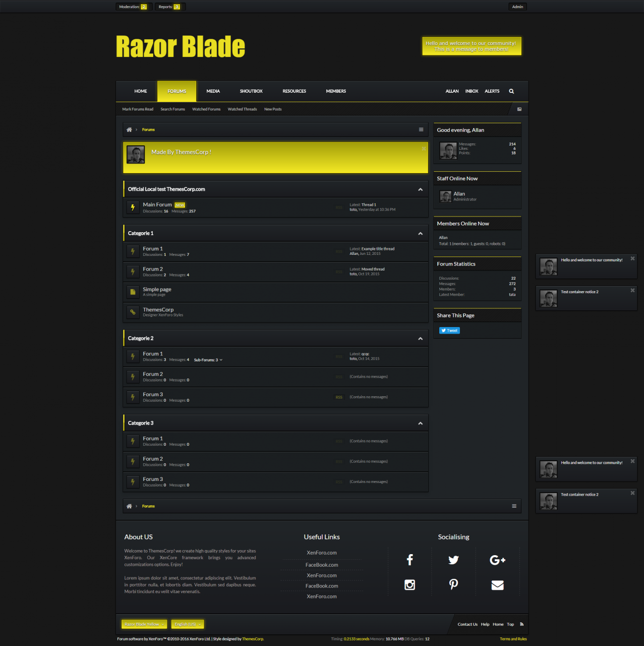Click the Main Forum lightning bolt icon

pos(133,207)
